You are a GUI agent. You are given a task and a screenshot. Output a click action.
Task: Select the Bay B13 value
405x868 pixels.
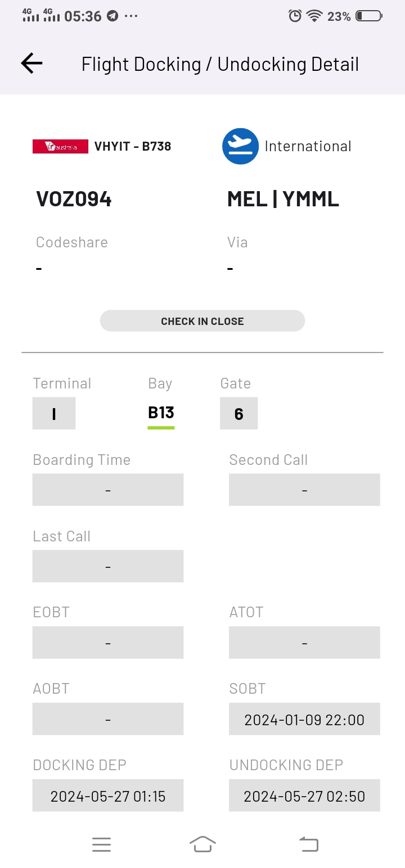(x=161, y=413)
